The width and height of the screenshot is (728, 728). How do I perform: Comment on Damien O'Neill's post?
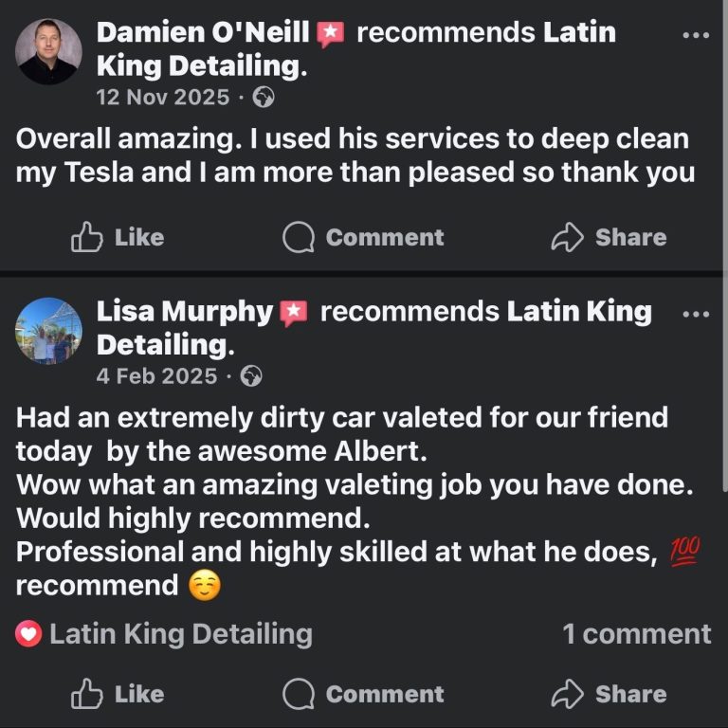coord(364,237)
